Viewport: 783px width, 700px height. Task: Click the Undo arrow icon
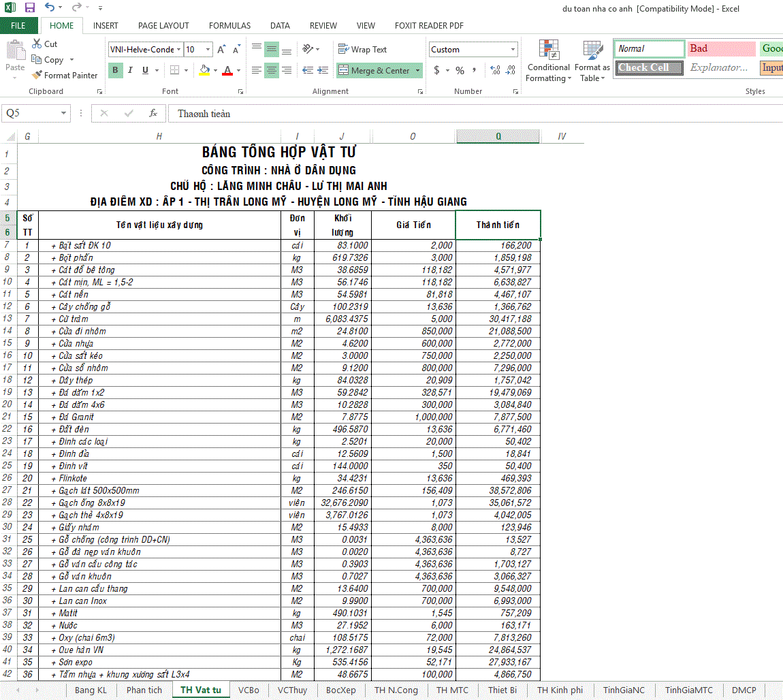50,7
